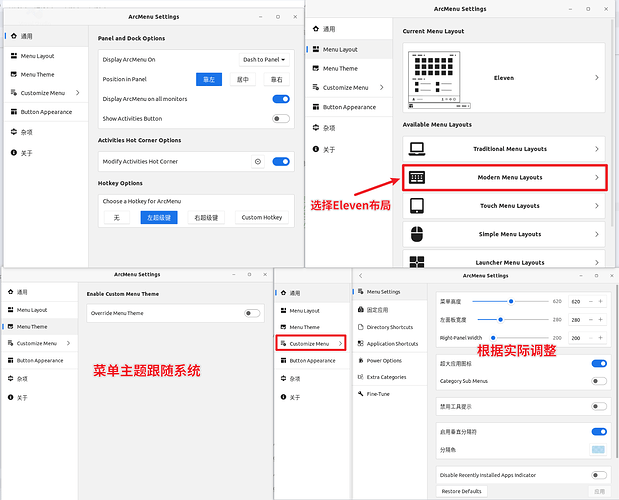This screenshot has width=619, height=500.
Task: Expand Customize Menu chevron in top-right window
Action: tap(382, 87)
